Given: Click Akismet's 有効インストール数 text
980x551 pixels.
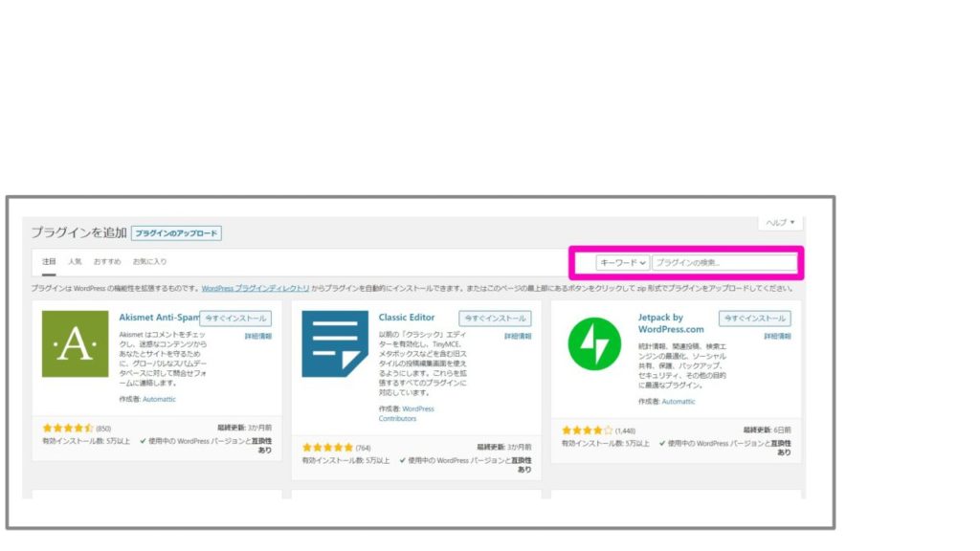Looking at the screenshot, I should pos(85,441).
